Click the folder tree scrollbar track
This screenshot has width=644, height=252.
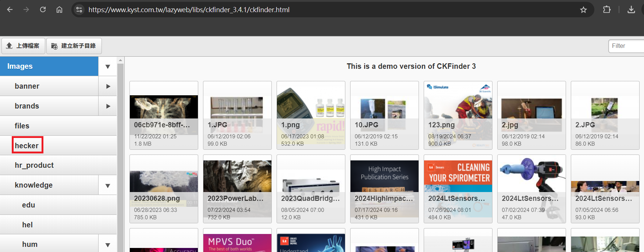(x=121, y=158)
